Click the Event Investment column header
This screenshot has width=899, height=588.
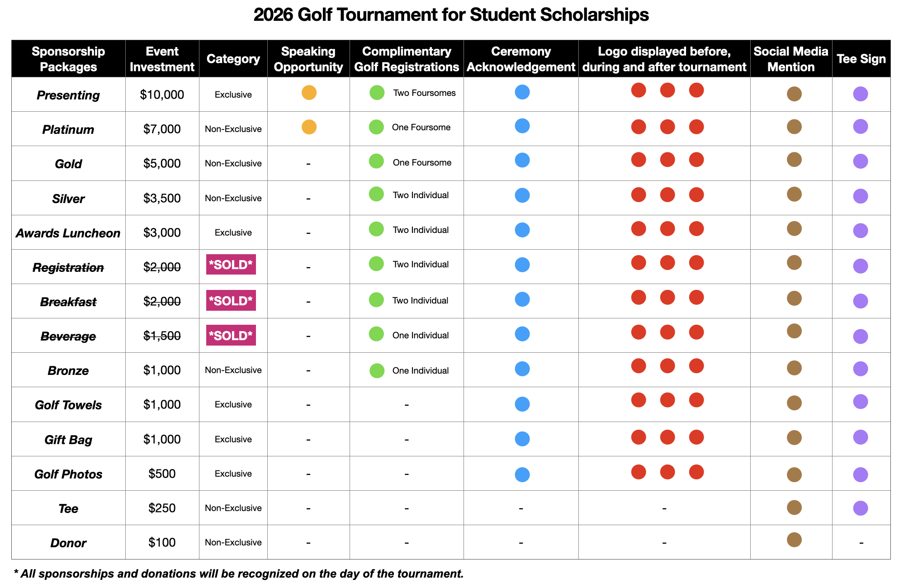[162, 59]
